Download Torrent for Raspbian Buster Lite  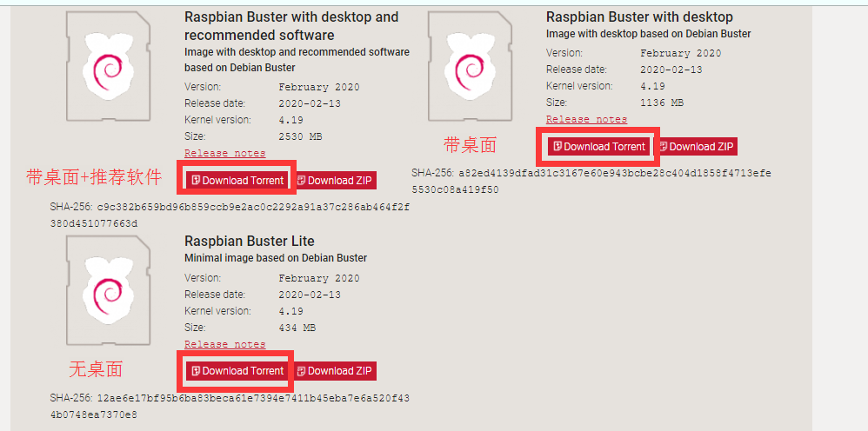point(237,371)
